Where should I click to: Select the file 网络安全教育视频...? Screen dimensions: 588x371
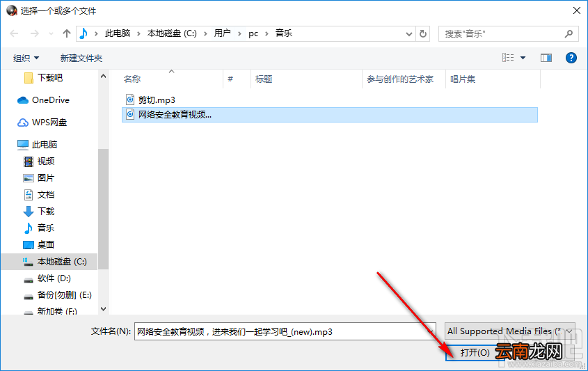[330, 115]
